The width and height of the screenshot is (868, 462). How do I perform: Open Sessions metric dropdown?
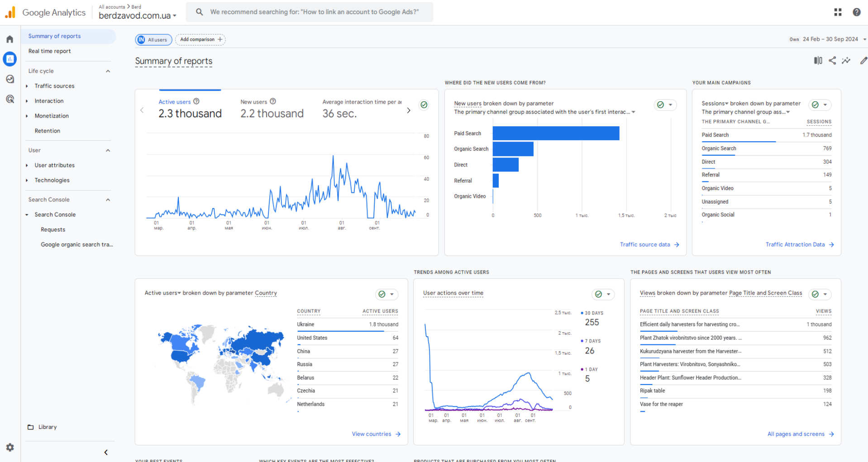click(715, 104)
